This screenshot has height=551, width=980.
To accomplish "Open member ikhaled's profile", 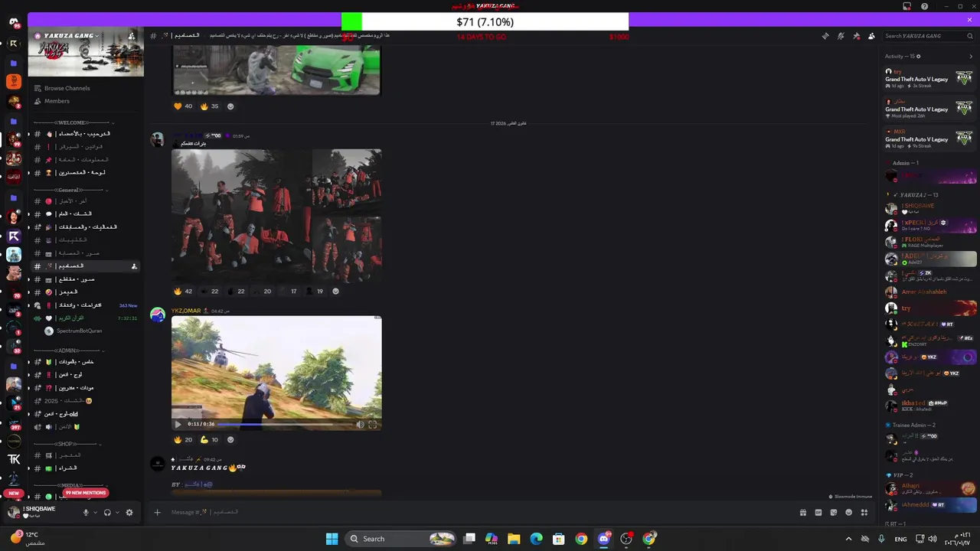I will [x=932, y=406].
